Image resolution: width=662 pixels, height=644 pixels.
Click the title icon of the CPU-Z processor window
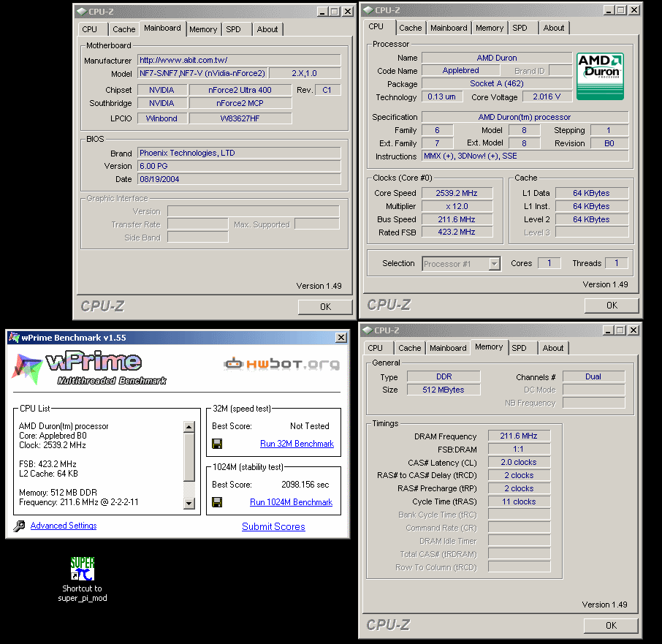(x=368, y=10)
